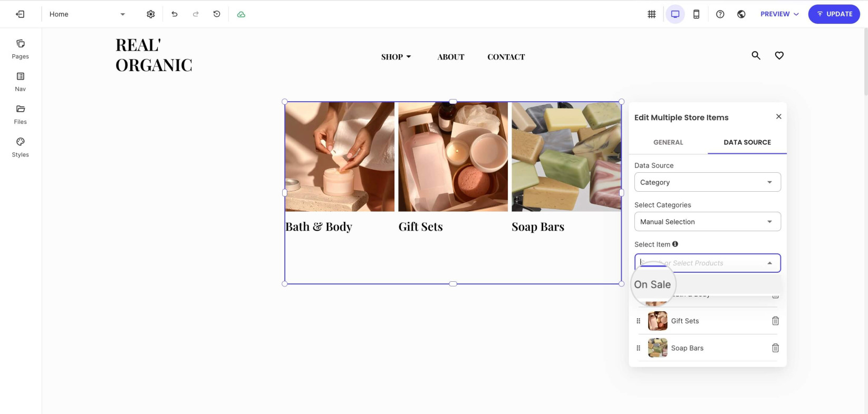Switch to desktop view
Viewport: 868px width, 414px height.
(x=675, y=14)
